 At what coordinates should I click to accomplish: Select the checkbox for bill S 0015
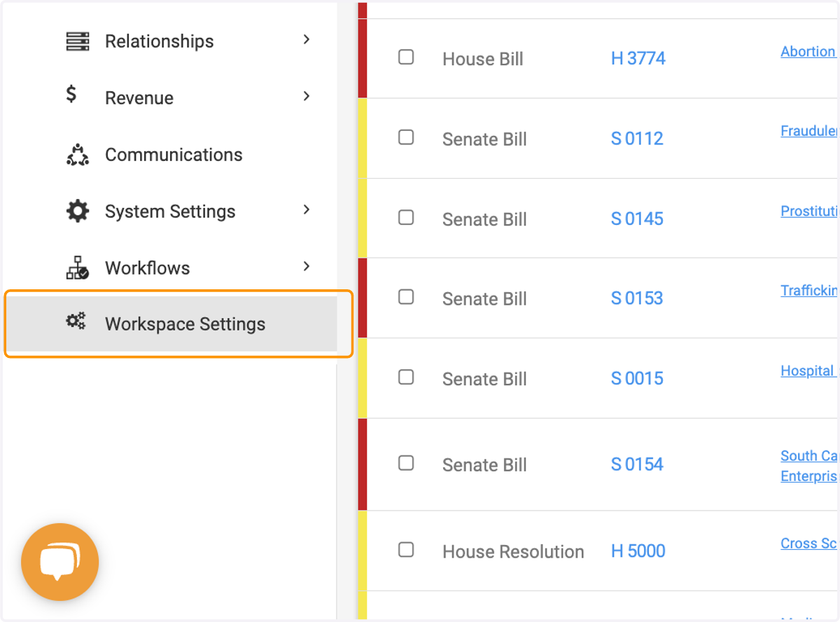tap(406, 378)
